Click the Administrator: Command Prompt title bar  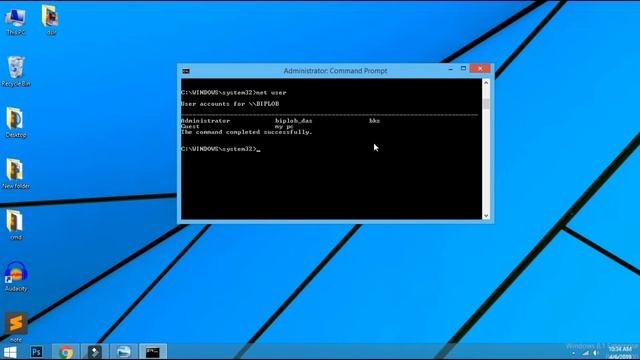(x=335, y=71)
